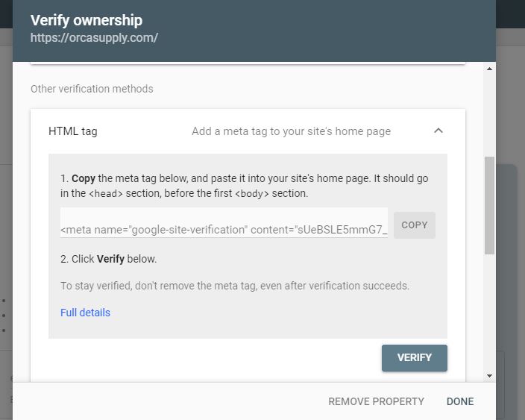
Task: Click the scrollbar down arrow
Action: pyautogui.click(x=489, y=376)
